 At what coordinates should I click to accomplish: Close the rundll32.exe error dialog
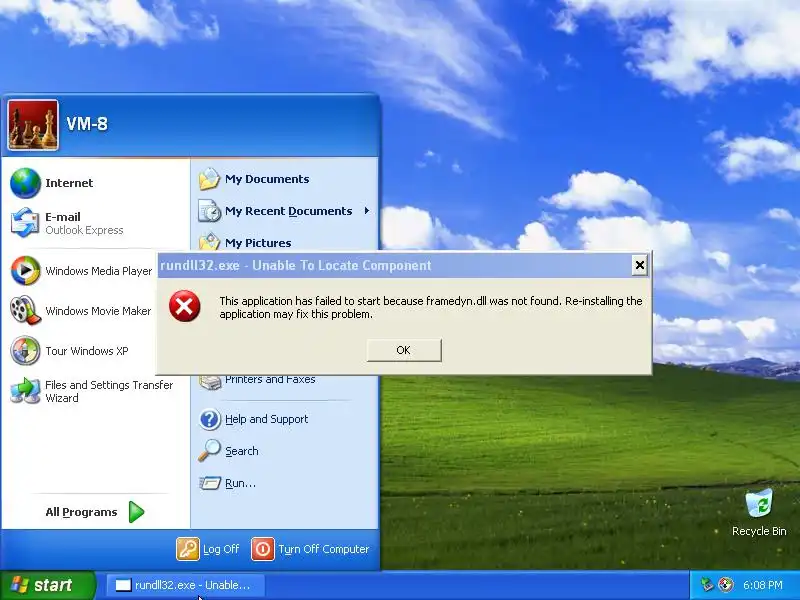[639, 265]
